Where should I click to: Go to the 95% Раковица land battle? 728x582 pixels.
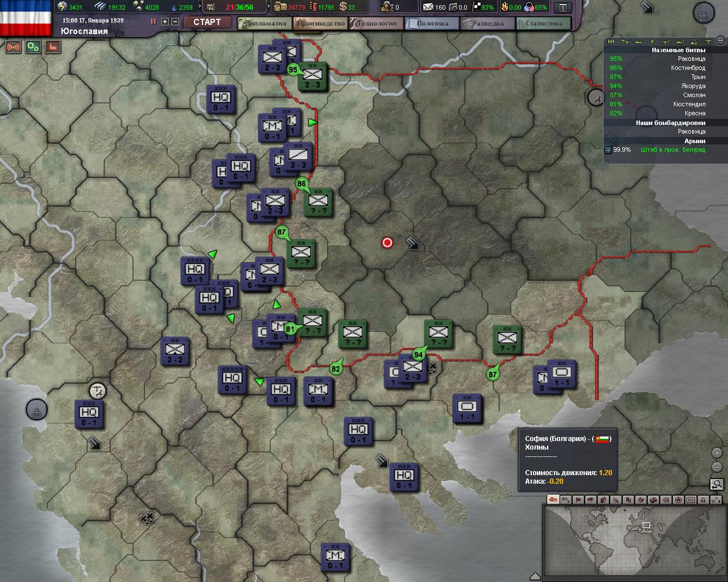click(x=657, y=59)
